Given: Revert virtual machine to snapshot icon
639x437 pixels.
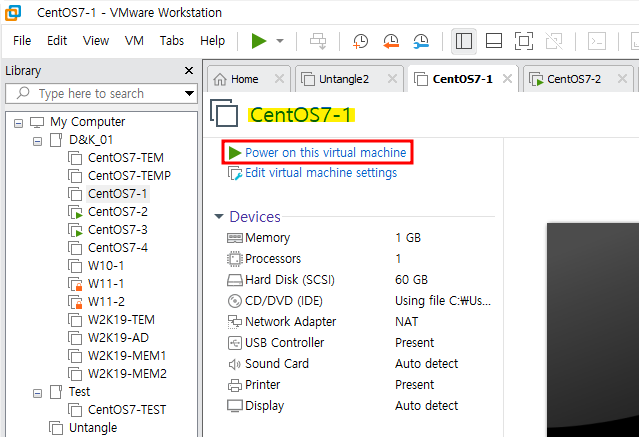Looking at the screenshot, I should tap(391, 41).
